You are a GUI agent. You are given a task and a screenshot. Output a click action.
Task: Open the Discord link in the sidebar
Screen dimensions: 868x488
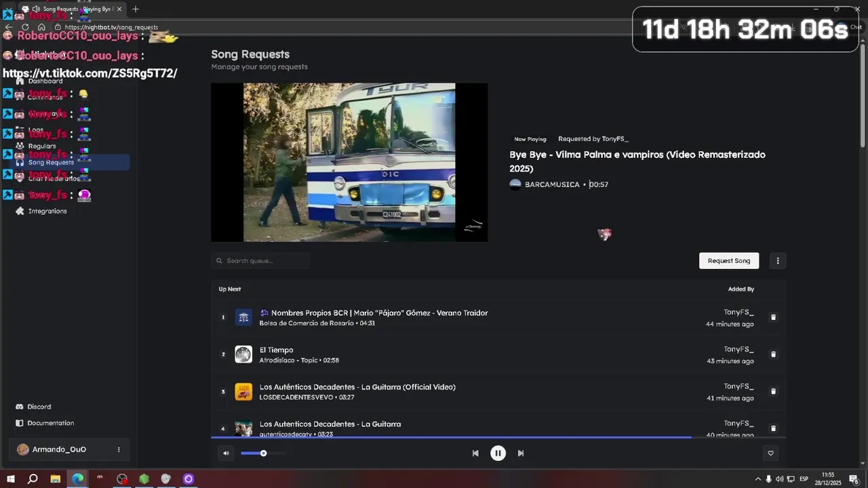[x=39, y=407]
